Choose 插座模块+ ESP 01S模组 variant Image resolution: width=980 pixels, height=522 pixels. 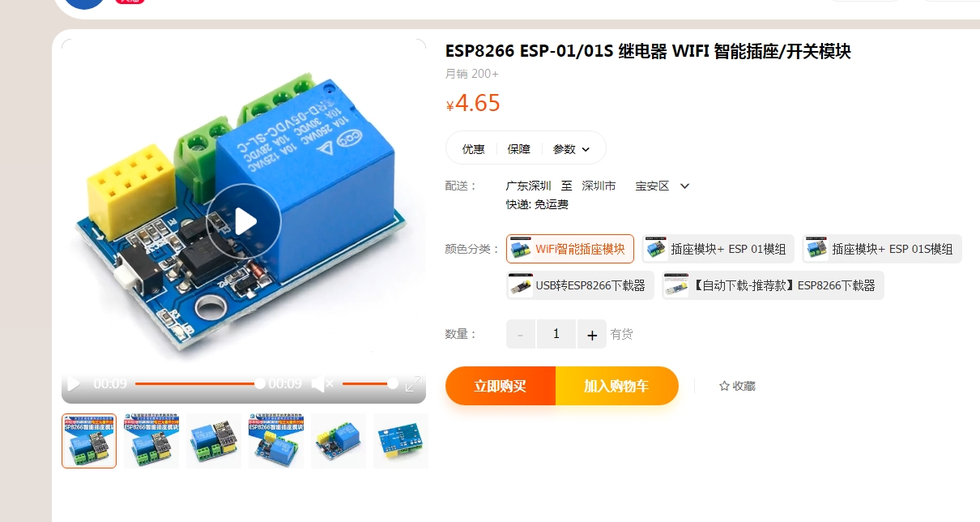pos(882,249)
